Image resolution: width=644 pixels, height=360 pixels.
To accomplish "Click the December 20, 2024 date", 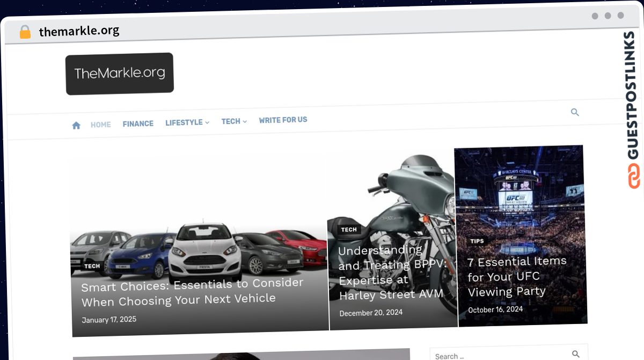I will [x=371, y=313].
